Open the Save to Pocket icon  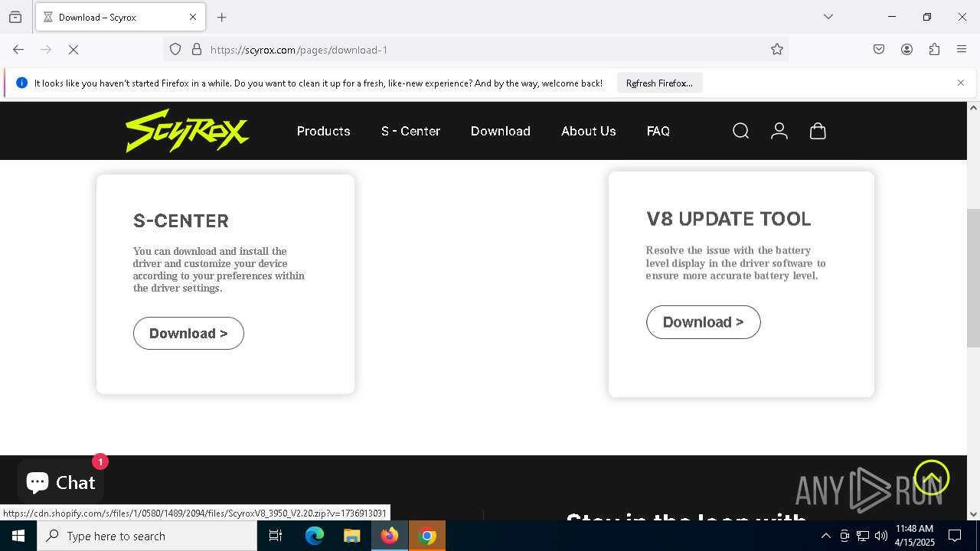(x=879, y=50)
